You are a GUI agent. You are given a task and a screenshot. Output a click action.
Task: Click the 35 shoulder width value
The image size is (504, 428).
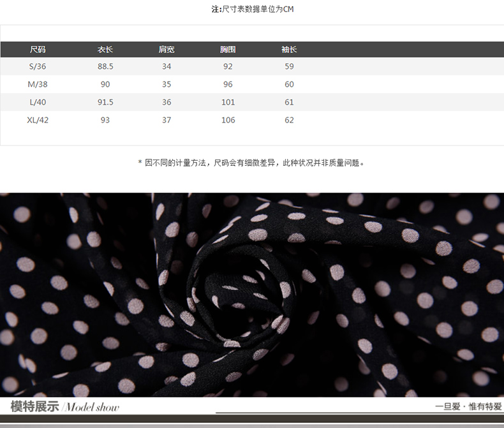click(x=167, y=84)
